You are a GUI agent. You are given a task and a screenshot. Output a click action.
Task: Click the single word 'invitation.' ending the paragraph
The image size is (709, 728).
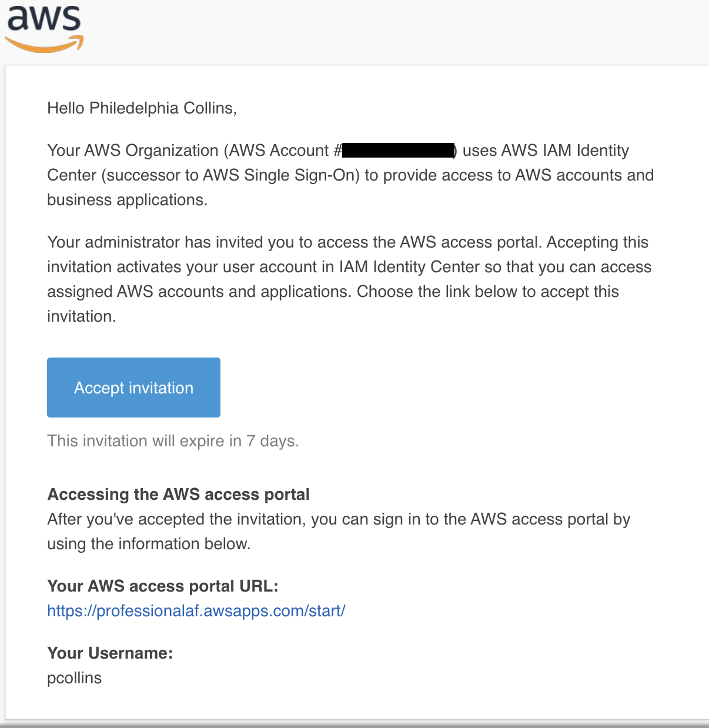point(81,316)
